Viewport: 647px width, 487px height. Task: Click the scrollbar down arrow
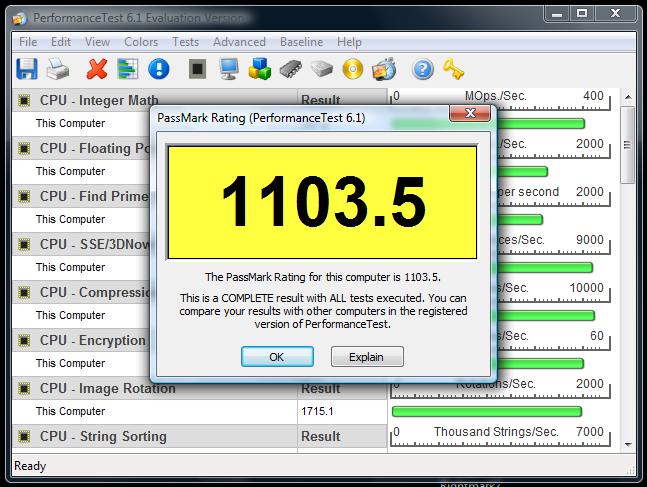[628, 444]
